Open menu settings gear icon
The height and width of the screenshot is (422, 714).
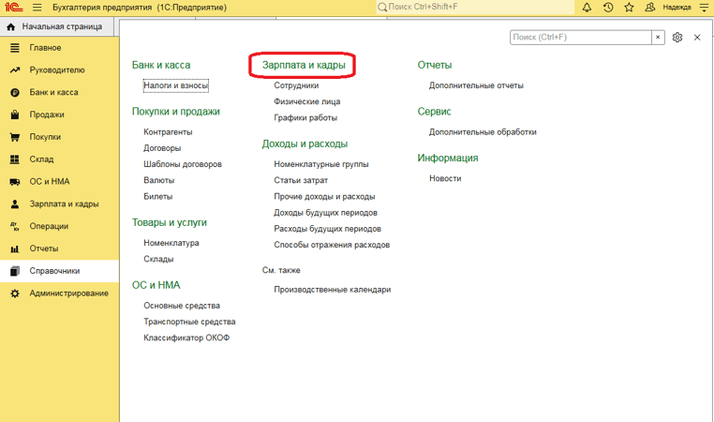pos(677,37)
